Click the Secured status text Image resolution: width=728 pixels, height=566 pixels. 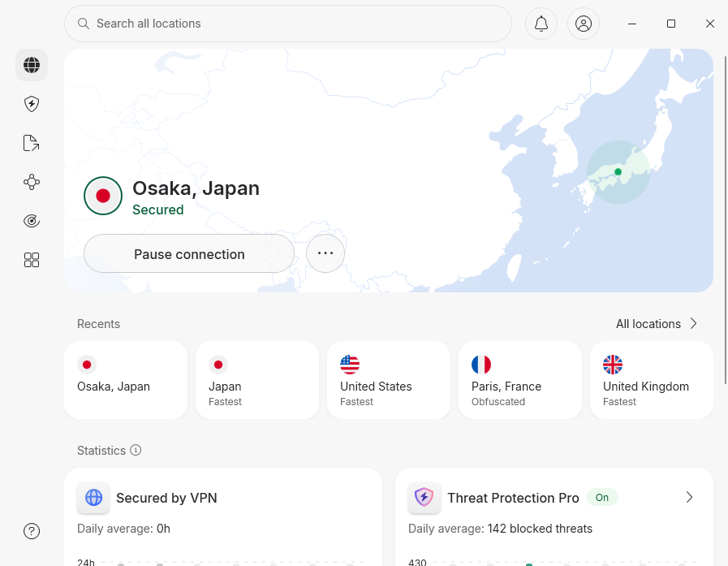(158, 210)
